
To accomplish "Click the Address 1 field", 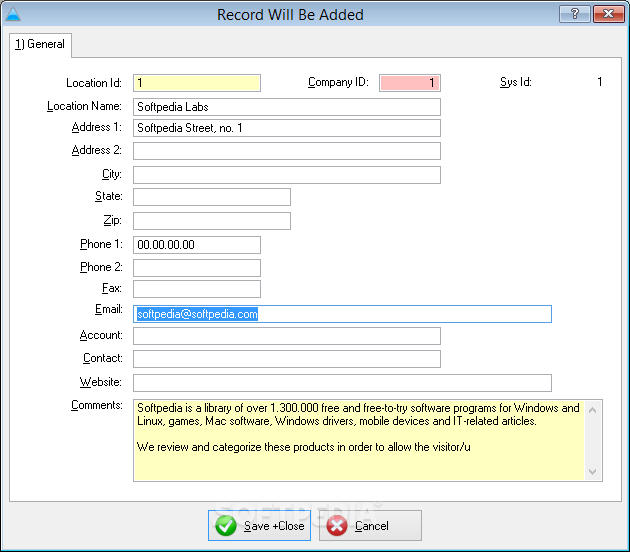I will pos(287,128).
